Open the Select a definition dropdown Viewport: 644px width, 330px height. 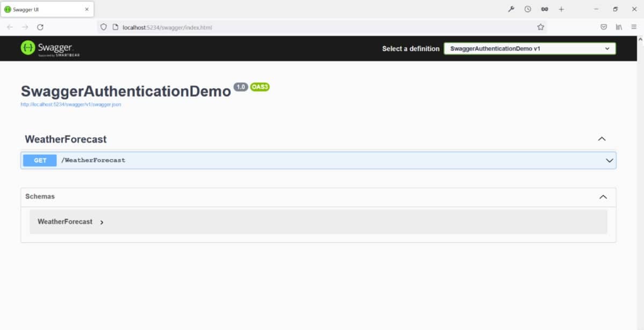529,48
